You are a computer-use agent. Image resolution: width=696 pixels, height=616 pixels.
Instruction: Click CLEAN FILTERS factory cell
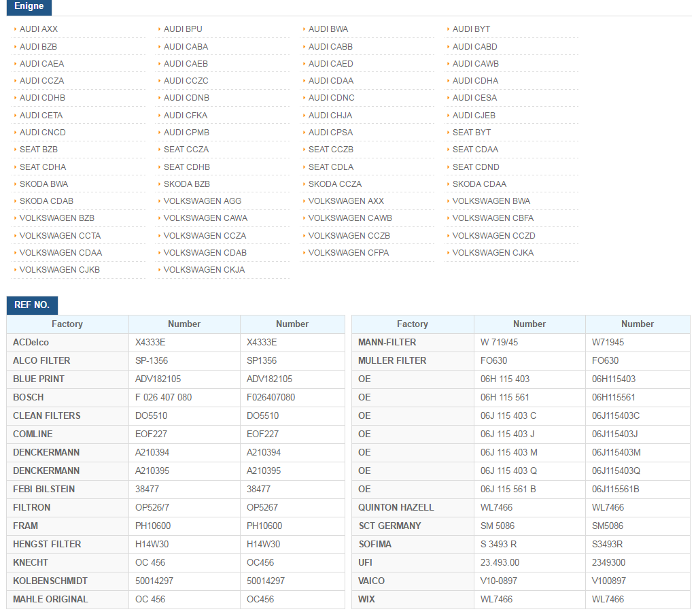[67, 415]
